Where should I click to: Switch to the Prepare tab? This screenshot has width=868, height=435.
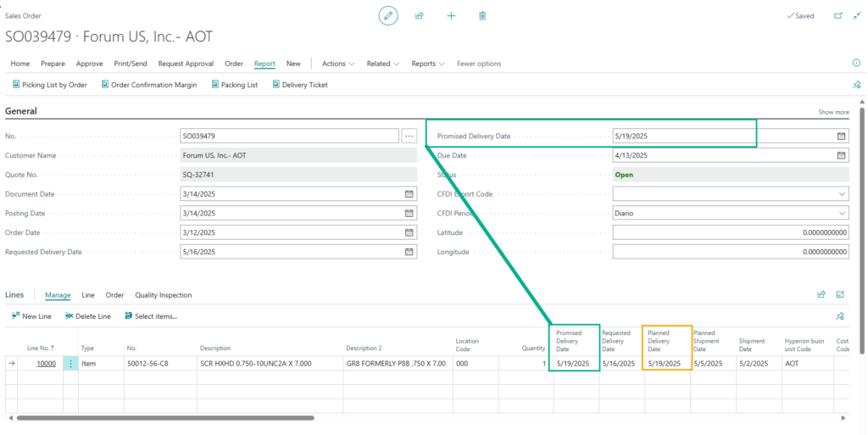tap(53, 64)
